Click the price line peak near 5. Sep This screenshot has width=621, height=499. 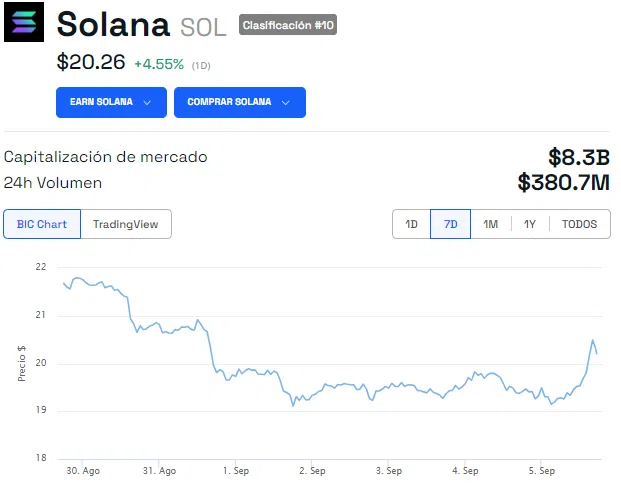click(x=593, y=340)
